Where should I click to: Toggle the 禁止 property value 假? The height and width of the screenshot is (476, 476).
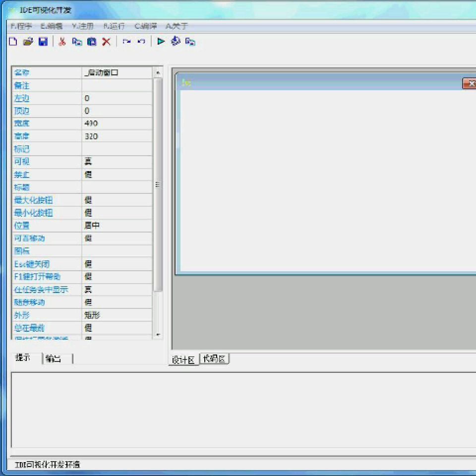tap(117, 175)
